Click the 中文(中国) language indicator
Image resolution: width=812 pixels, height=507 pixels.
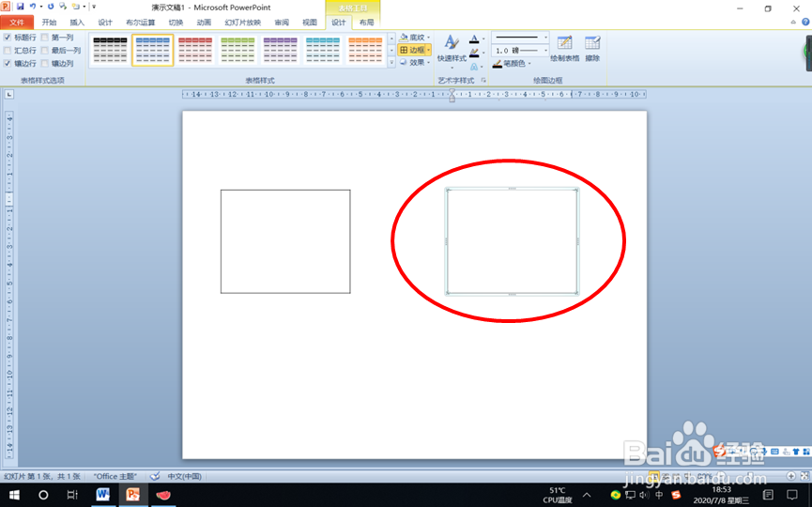(184, 476)
